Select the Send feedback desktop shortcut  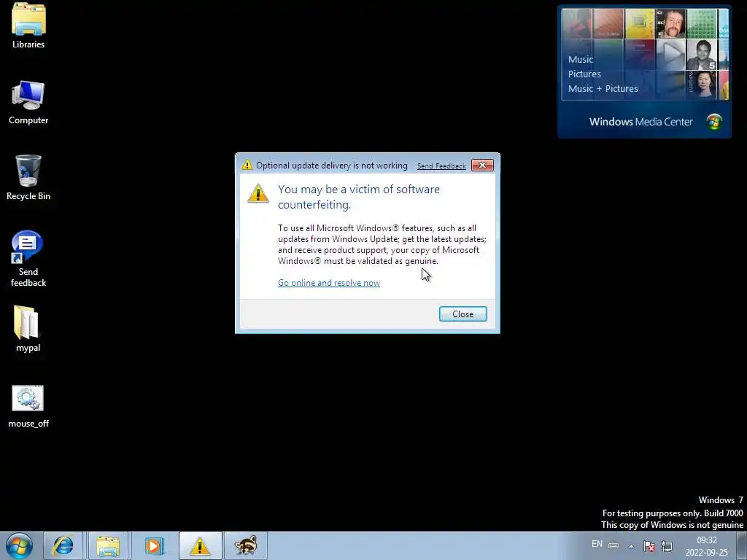pos(28,259)
